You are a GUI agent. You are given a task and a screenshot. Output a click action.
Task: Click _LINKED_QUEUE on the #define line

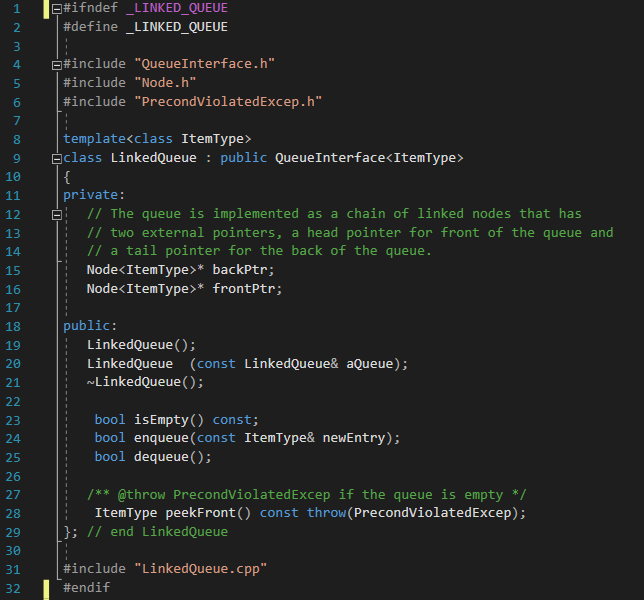pos(177,27)
